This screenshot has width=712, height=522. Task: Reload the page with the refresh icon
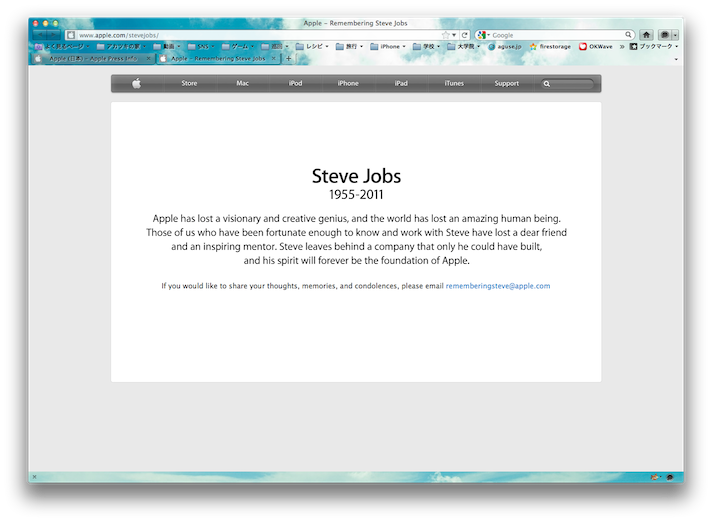465,35
